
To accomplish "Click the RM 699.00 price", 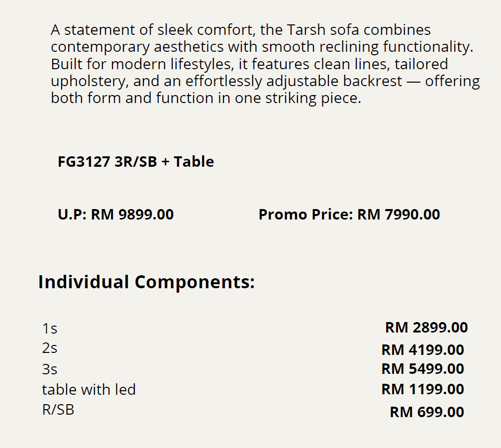I will (x=427, y=412).
